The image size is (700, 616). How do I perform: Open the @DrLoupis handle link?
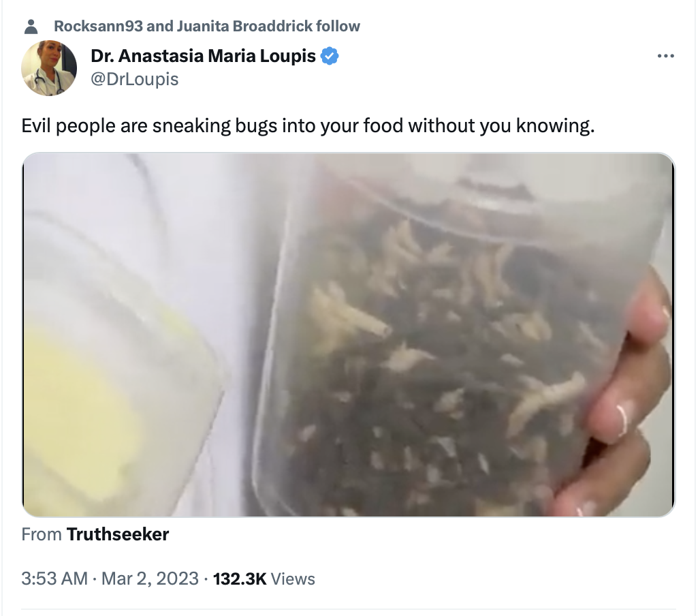pyautogui.click(x=134, y=79)
